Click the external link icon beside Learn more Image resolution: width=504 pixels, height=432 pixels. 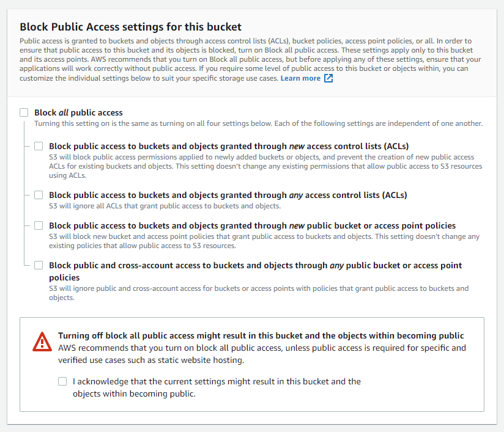328,78
